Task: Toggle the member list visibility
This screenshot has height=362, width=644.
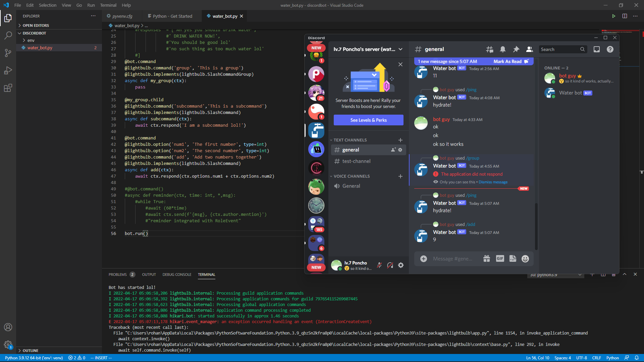Action: tap(529, 49)
